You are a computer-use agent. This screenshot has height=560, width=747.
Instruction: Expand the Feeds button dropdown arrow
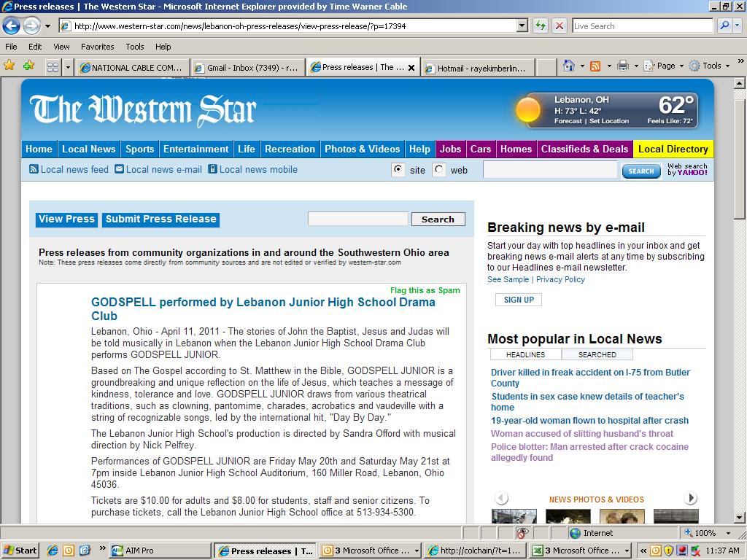609,66
